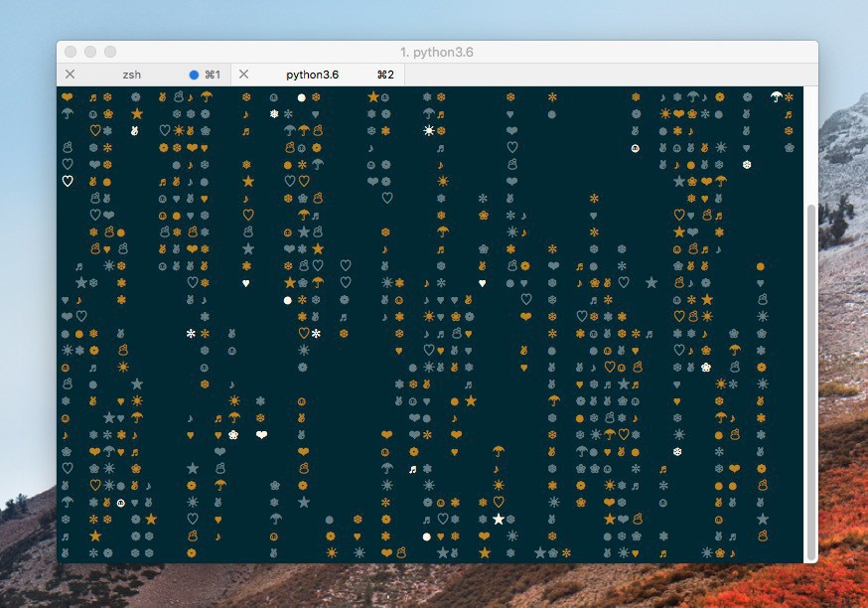Image resolution: width=868 pixels, height=608 pixels.
Task: Zoom the terminal window with green button
Action: pos(110,52)
